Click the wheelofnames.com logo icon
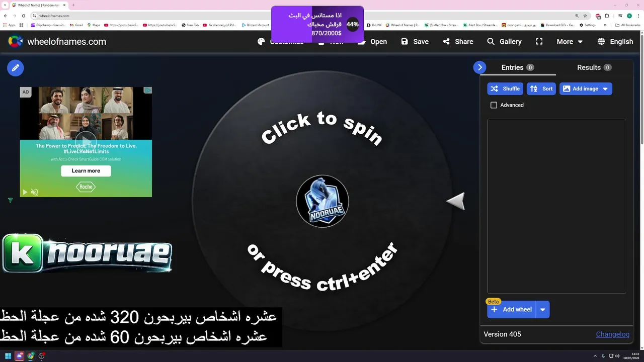644x362 pixels. click(16, 42)
